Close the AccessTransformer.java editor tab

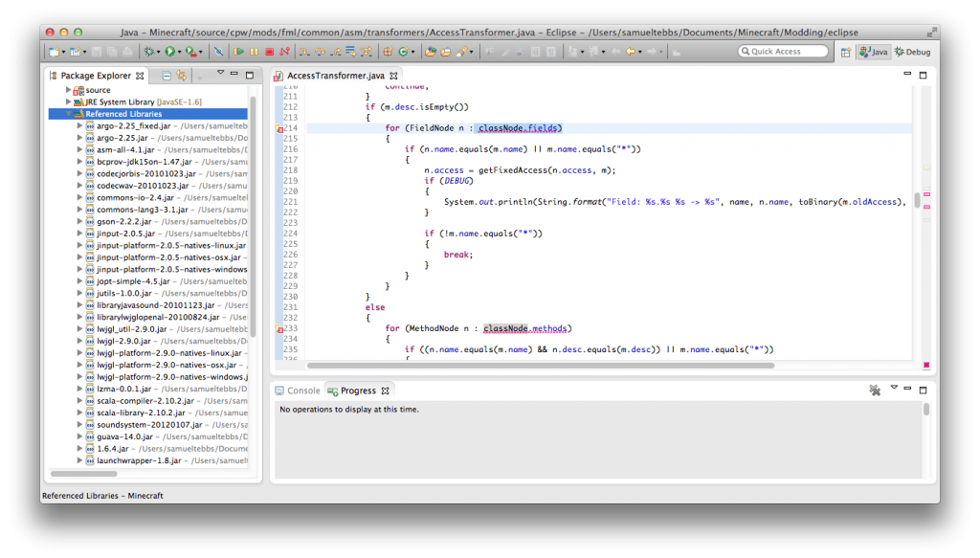click(393, 76)
